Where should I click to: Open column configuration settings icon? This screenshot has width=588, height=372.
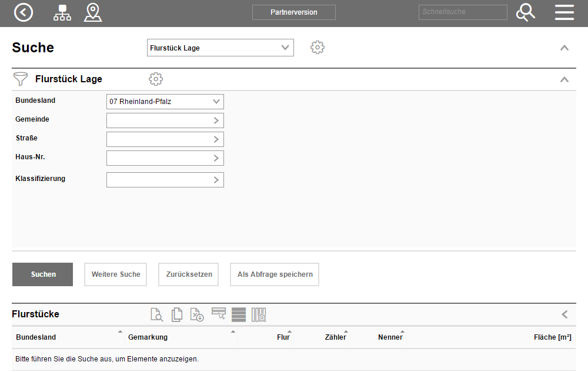259,315
